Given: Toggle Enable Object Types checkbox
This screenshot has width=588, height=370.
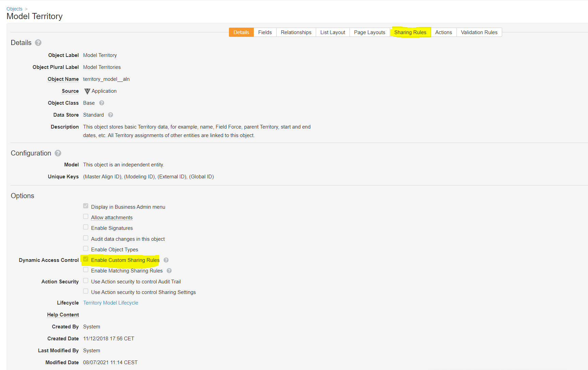Looking at the screenshot, I should [86, 249].
